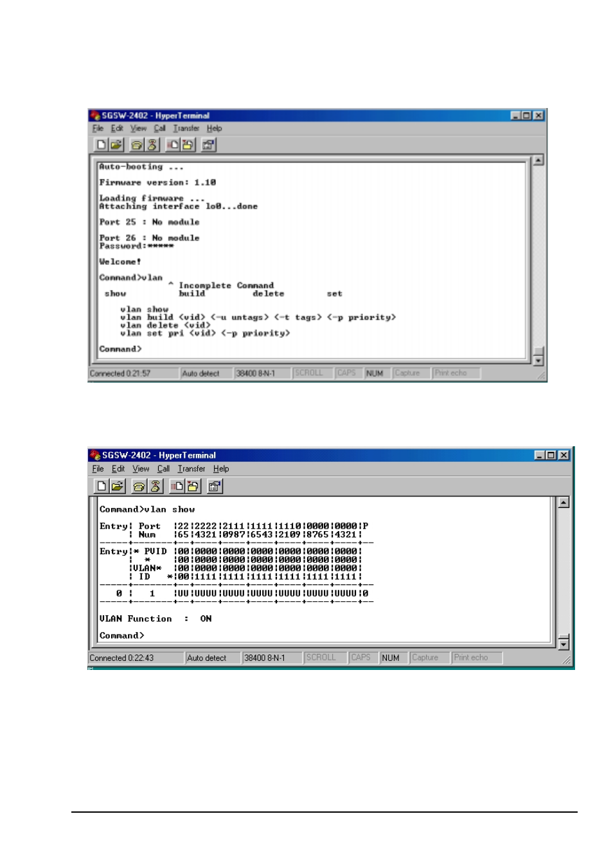613x868 pixels.
Task: Open File menu in lower HyperTerminal window
Action: pyautogui.click(x=98, y=469)
